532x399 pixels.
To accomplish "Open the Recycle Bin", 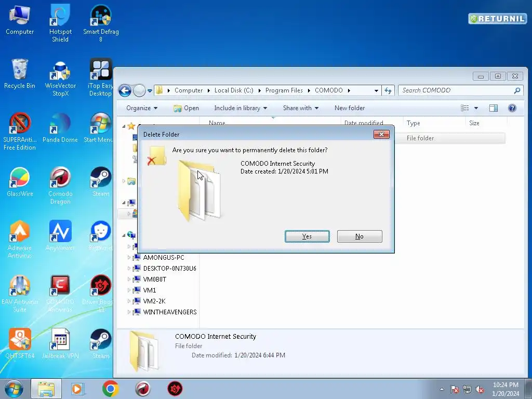I will (x=20, y=74).
